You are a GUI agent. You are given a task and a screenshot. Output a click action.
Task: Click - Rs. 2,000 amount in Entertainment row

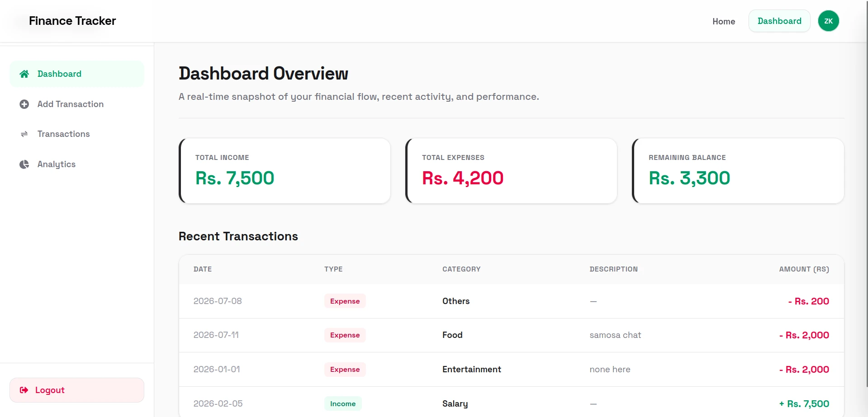(x=804, y=370)
